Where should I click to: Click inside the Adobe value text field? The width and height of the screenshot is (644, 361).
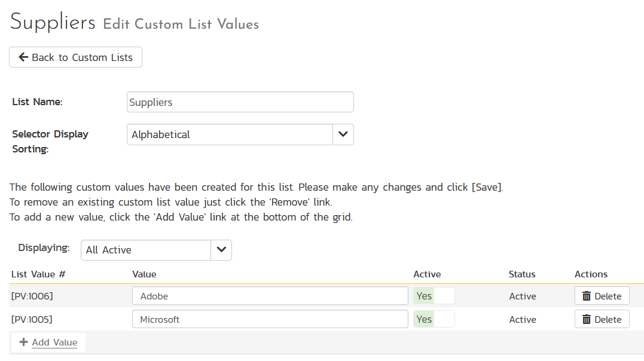(x=269, y=295)
